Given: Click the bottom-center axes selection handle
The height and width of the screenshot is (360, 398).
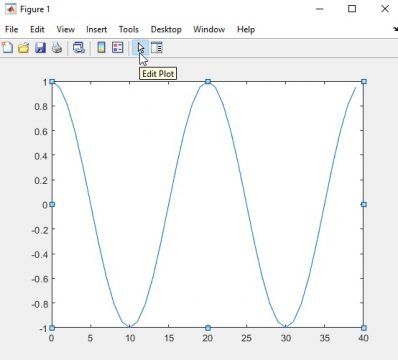Looking at the screenshot, I should [x=208, y=328].
